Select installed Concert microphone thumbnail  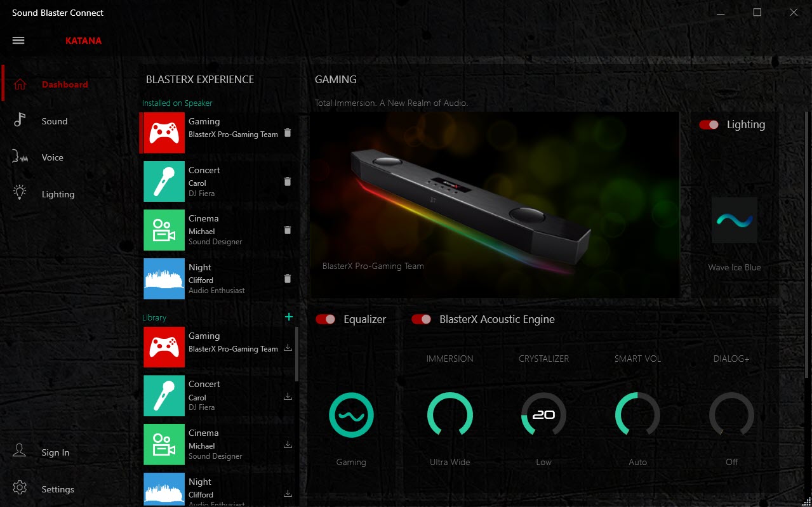point(164,181)
